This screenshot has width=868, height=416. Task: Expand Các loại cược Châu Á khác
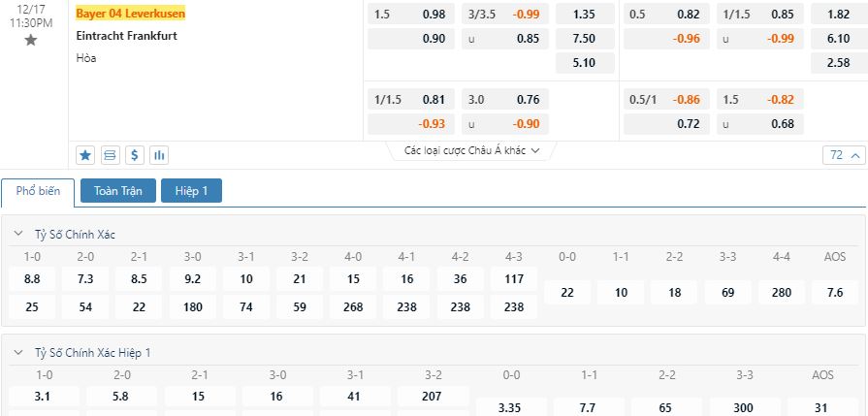(x=471, y=150)
